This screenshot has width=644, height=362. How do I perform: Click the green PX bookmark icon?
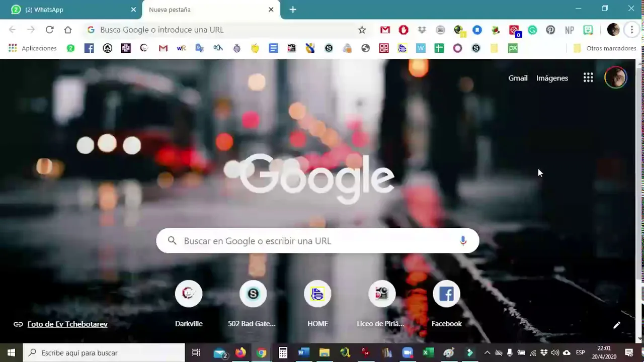pyautogui.click(x=513, y=48)
